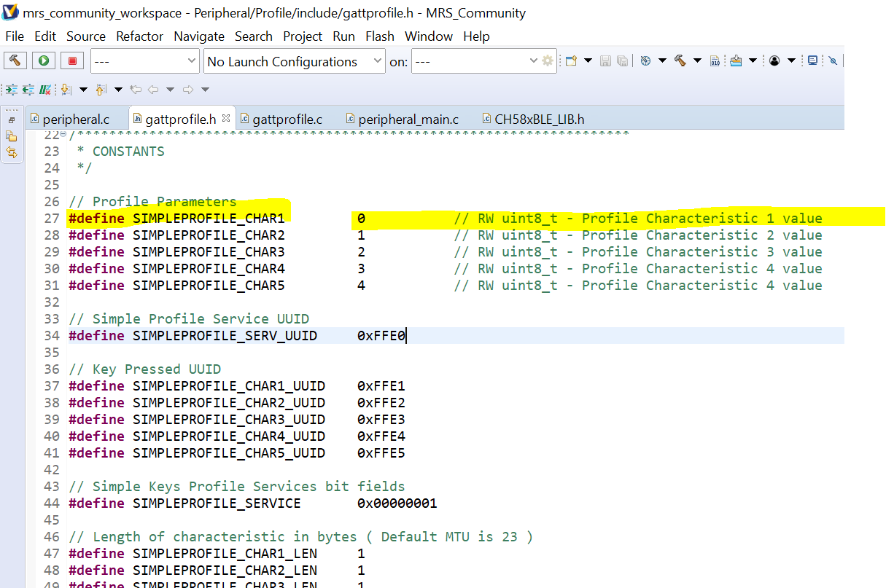Switch to the peripheral_main.c tab
886x588 pixels.
pyautogui.click(x=408, y=119)
